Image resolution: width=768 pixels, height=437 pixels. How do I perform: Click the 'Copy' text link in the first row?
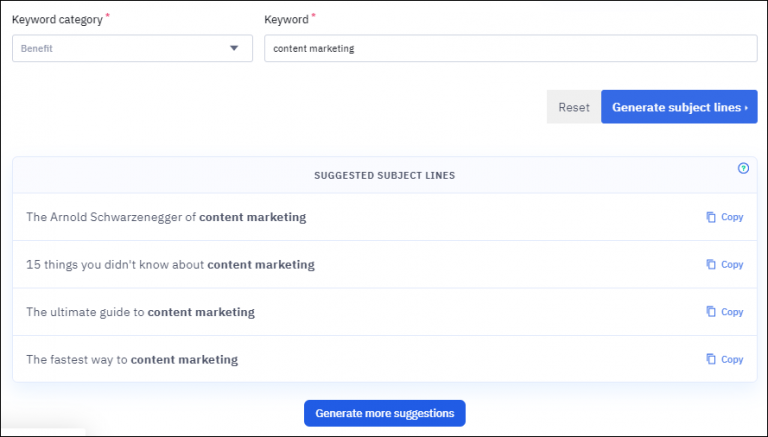732,217
